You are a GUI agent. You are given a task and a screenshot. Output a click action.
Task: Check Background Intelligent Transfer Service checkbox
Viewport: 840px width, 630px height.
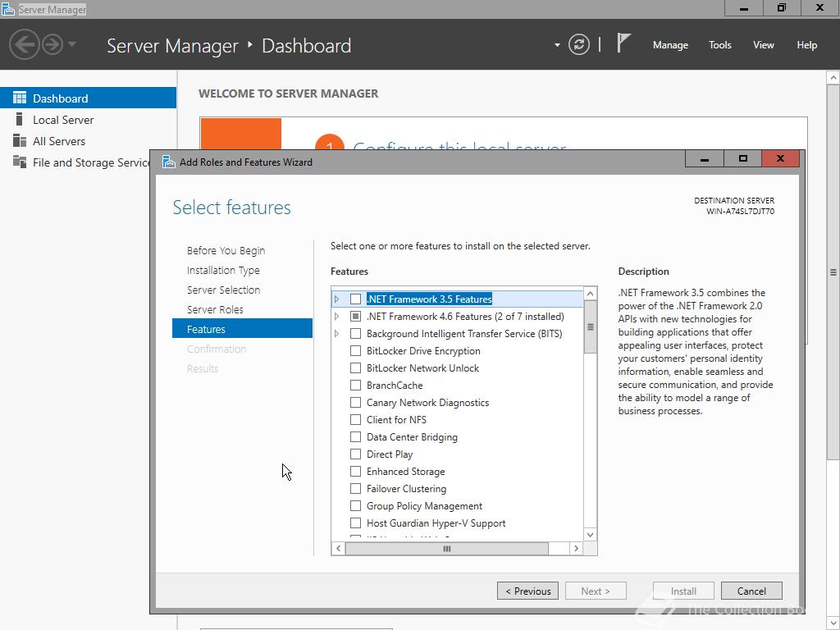coord(355,333)
